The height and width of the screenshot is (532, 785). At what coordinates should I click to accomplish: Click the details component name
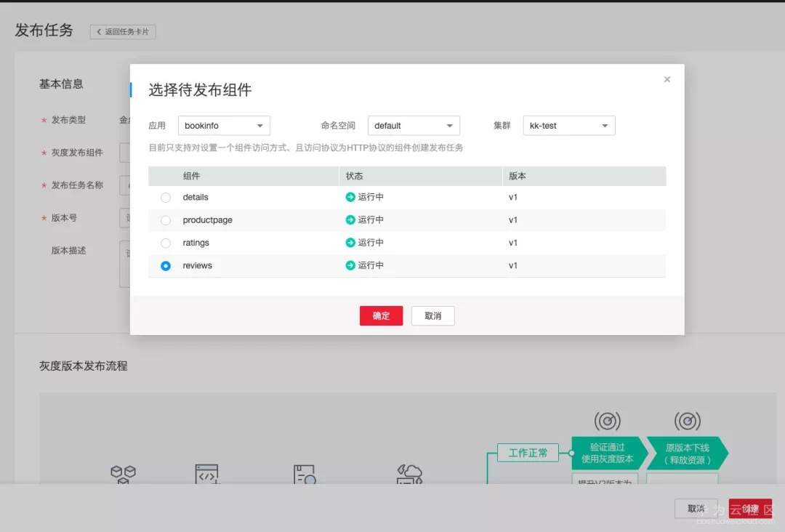click(196, 197)
